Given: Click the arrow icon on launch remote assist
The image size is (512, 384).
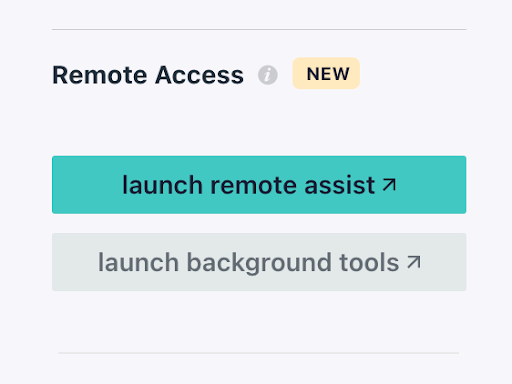Looking at the screenshot, I should [389, 185].
